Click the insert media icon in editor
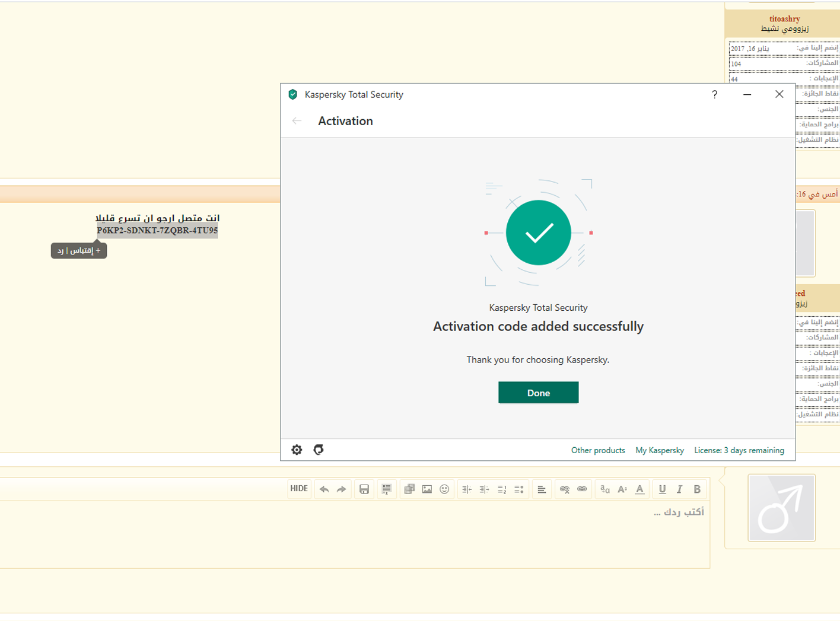 [409, 489]
